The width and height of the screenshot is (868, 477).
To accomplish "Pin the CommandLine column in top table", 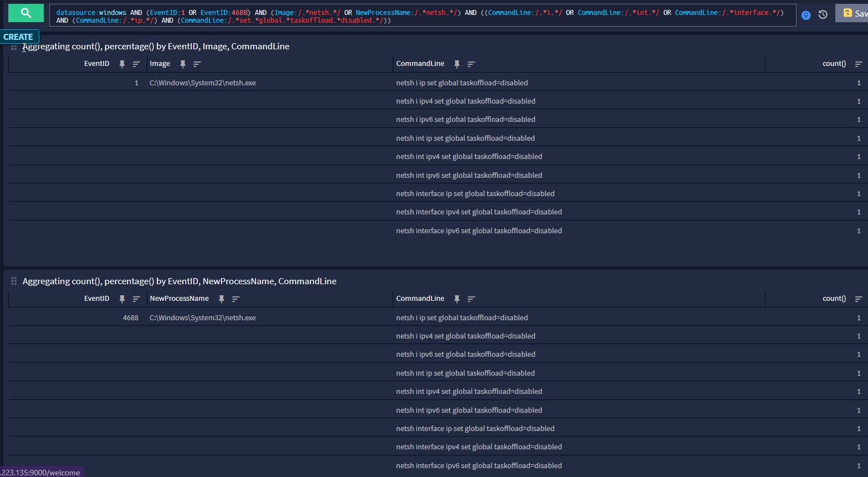I will 457,64.
